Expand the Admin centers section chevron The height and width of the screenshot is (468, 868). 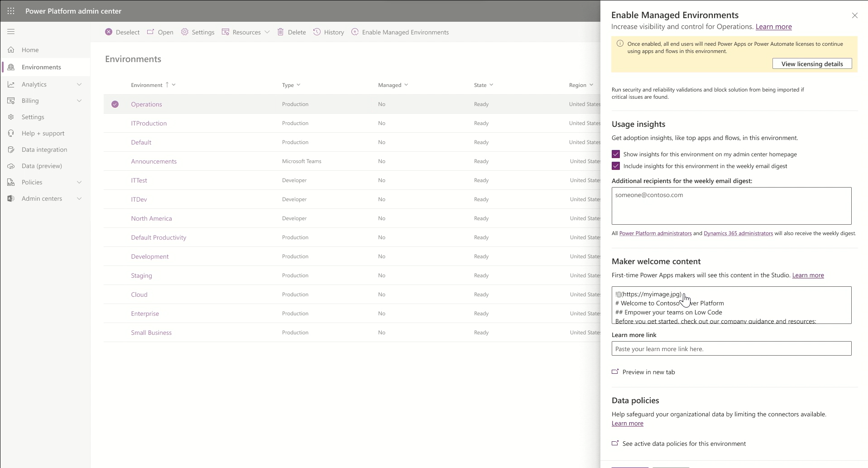coord(79,198)
